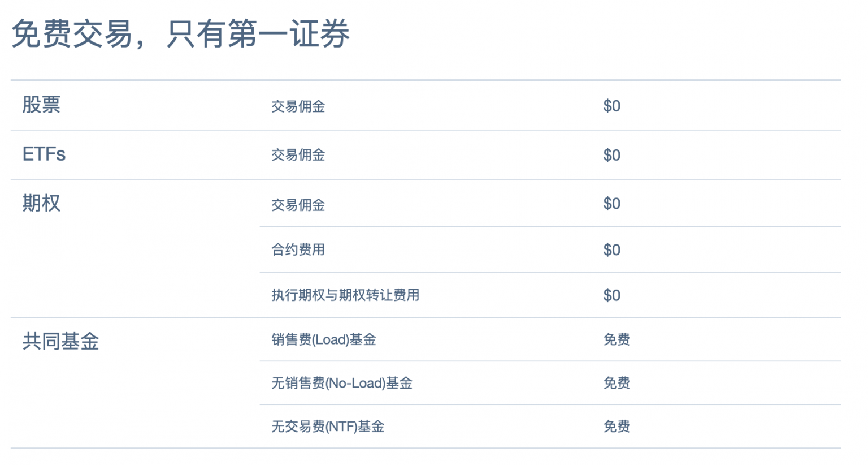The width and height of the screenshot is (868, 465).
Task: Click 免费 next to 无交易费(NTF)基金
Action: 617,427
